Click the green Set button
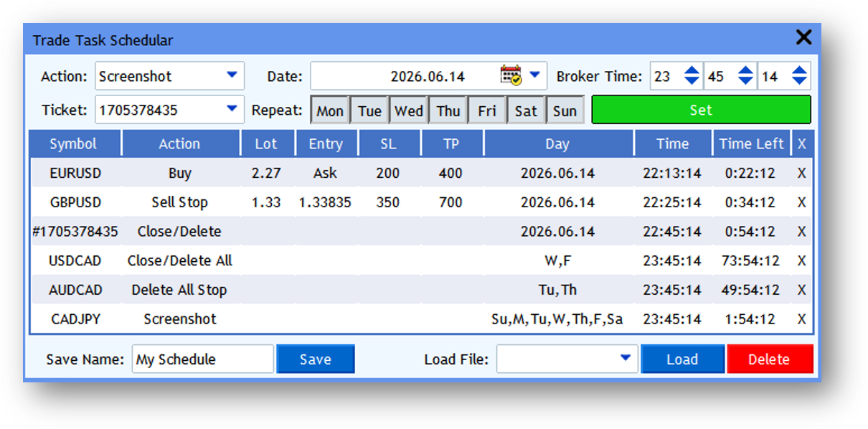The height and width of the screenshot is (429, 868). click(x=701, y=110)
